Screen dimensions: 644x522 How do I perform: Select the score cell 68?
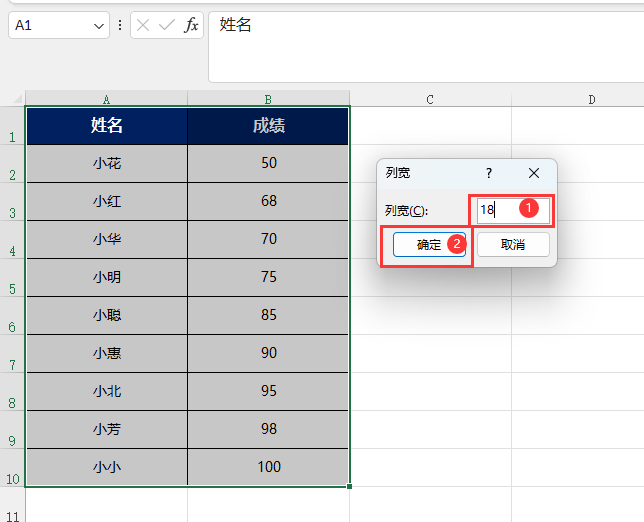coord(268,202)
